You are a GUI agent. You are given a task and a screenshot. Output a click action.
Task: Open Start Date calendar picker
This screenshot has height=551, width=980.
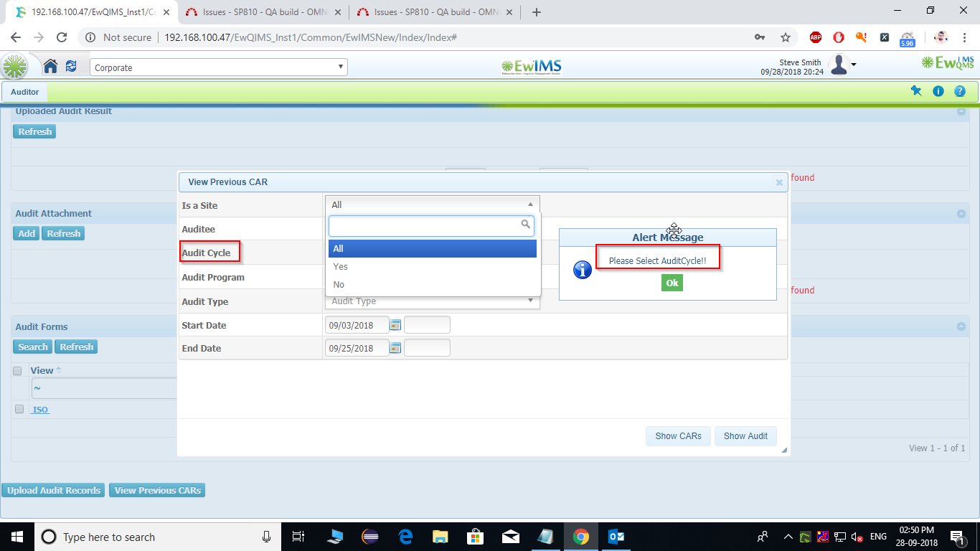pyautogui.click(x=395, y=325)
